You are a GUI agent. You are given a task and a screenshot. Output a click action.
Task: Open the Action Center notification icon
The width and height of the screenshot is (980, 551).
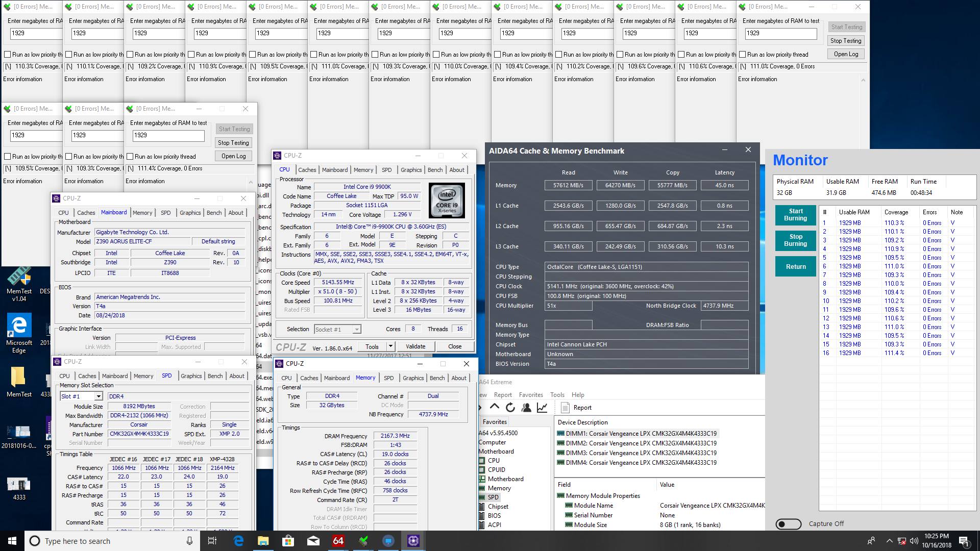pyautogui.click(x=964, y=541)
